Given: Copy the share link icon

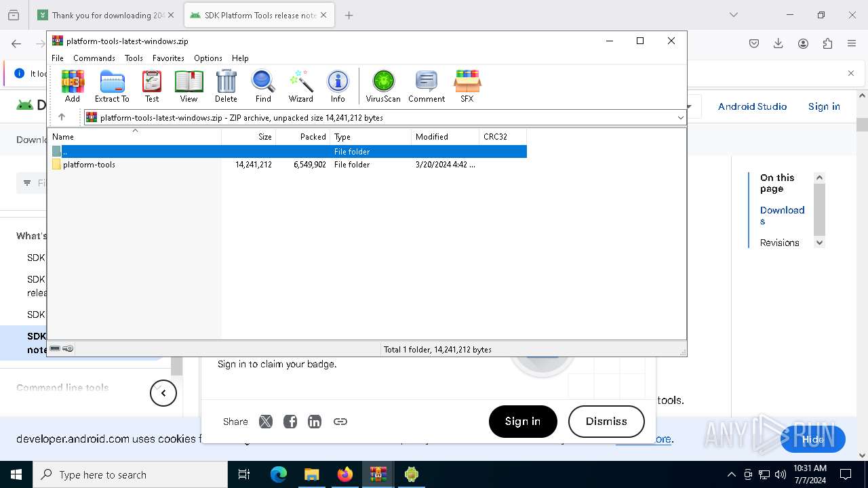Looking at the screenshot, I should pyautogui.click(x=340, y=422).
